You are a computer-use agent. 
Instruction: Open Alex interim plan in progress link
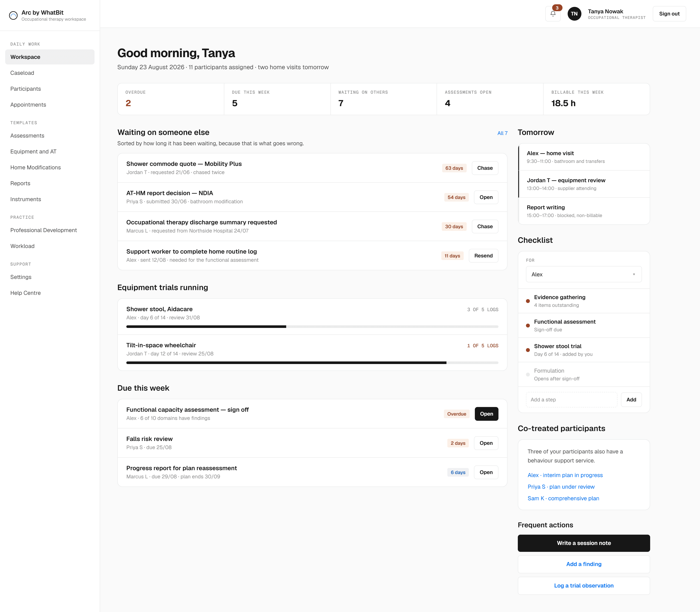point(565,475)
